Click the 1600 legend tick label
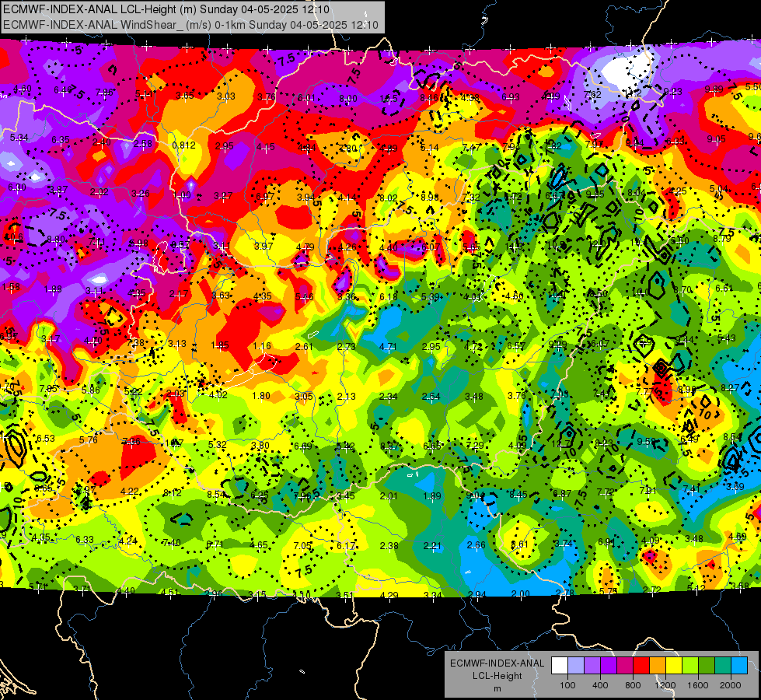Image resolution: width=761 pixels, height=700 pixels. coord(698,685)
